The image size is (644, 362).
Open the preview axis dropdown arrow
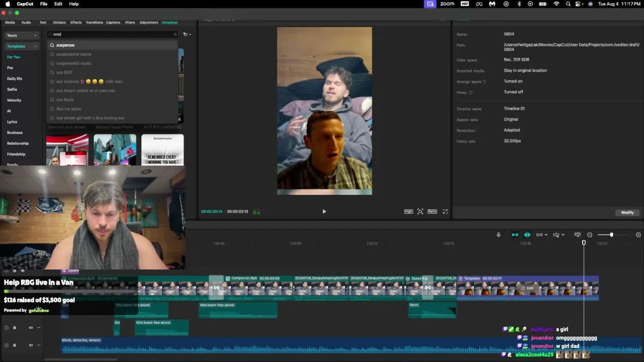(x=562, y=235)
